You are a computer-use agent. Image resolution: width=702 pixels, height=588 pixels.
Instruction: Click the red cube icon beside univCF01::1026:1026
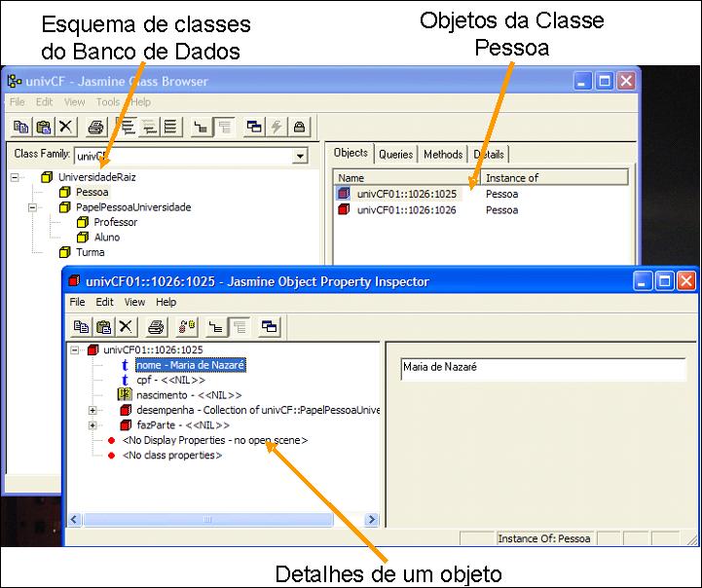343,209
